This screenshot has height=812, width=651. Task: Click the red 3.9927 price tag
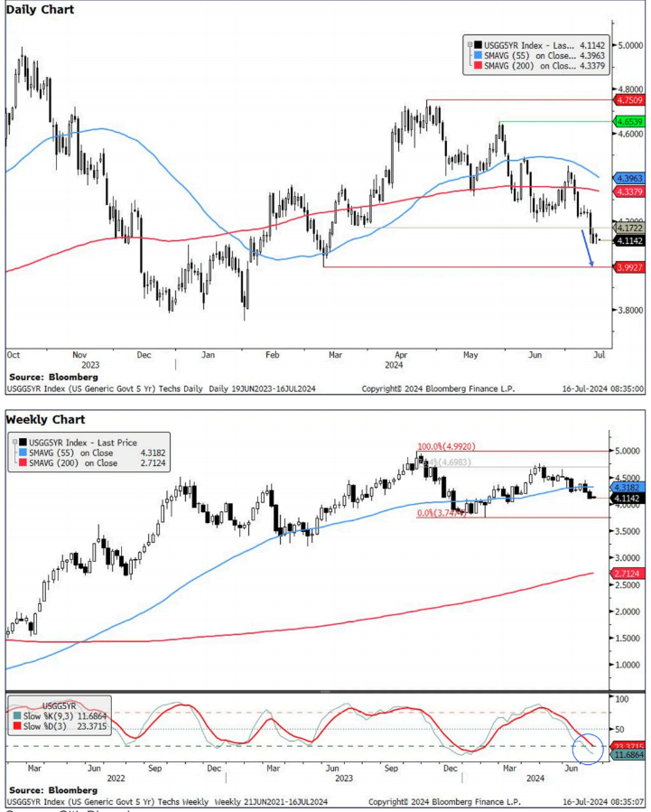coord(628,267)
